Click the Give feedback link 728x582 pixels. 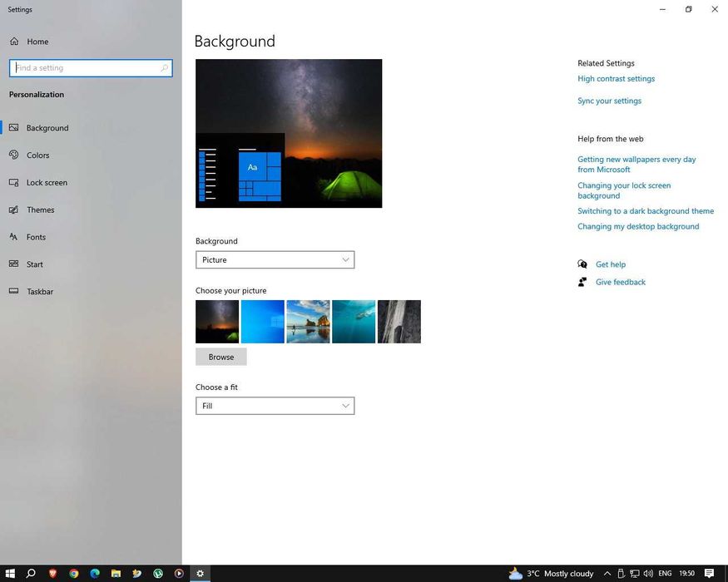point(621,282)
